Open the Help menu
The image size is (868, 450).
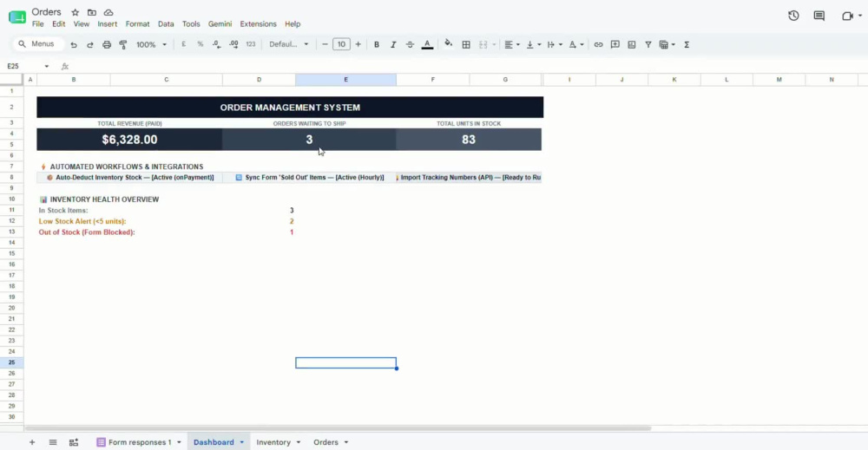coord(293,23)
